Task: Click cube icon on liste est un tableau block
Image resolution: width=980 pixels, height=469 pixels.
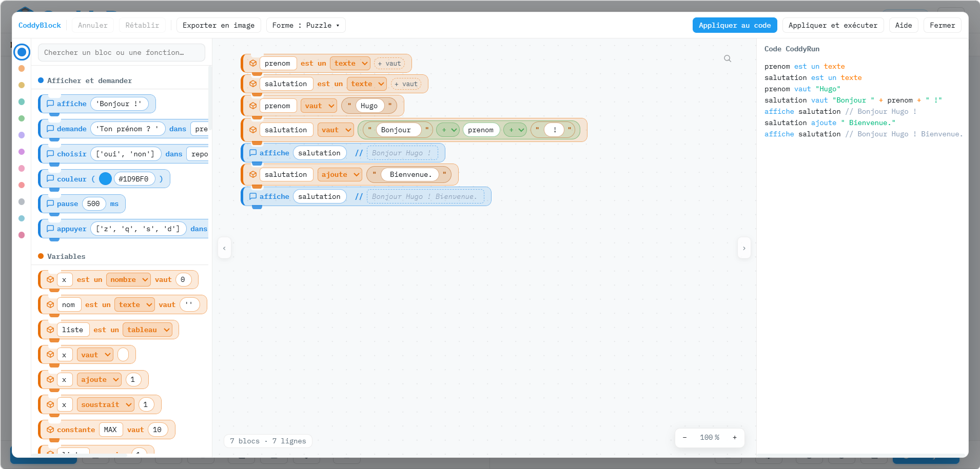Action: 50,330
